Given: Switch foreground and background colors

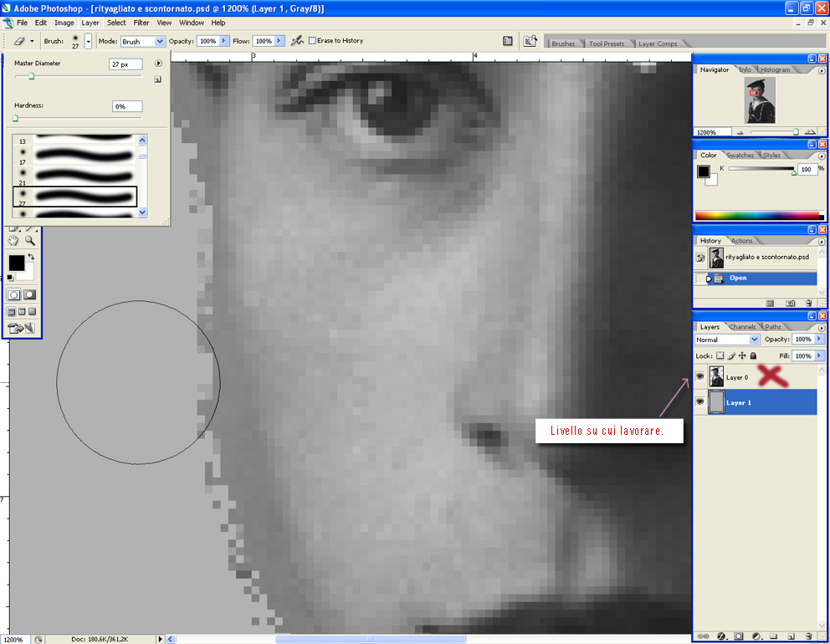Looking at the screenshot, I should pos(31,257).
